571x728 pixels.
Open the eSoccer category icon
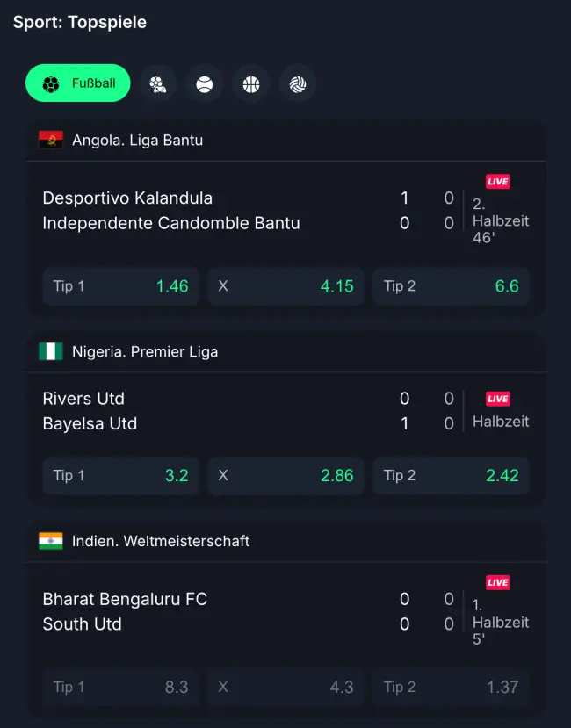159,83
